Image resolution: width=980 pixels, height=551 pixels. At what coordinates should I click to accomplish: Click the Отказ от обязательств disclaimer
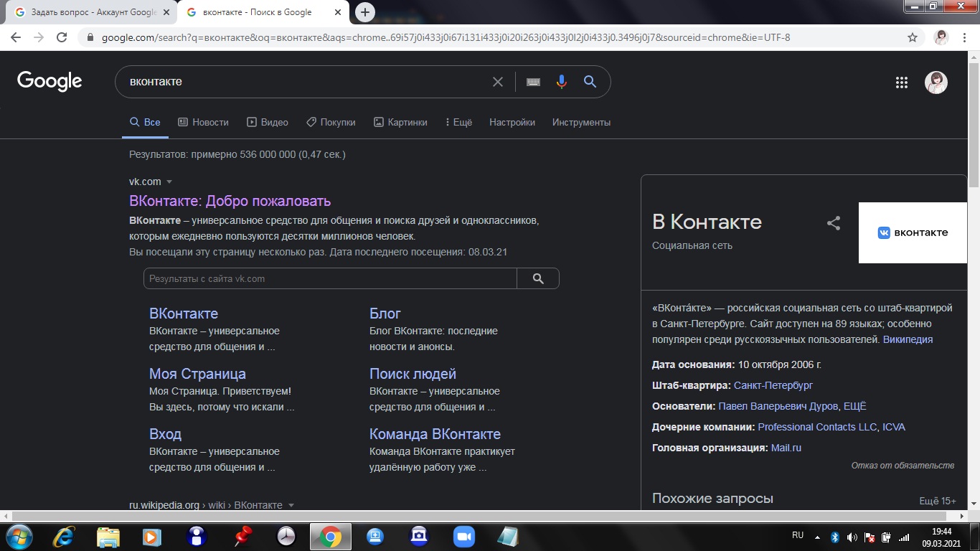tap(903, 466)
